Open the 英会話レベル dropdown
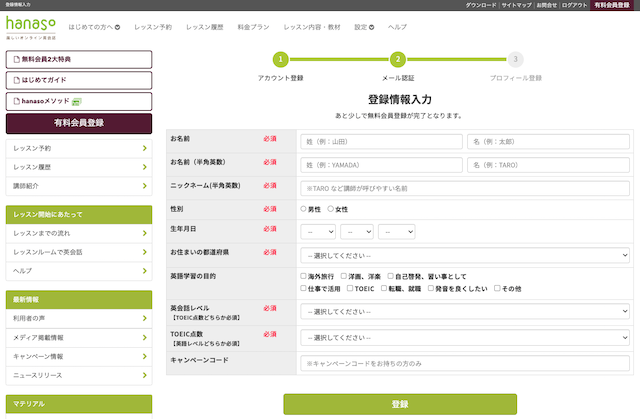 pyautogui.click(x=465, y=312)
